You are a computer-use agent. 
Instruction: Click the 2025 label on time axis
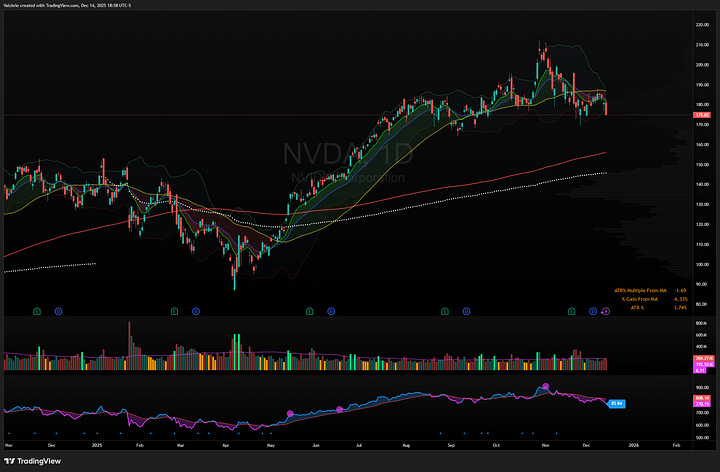[96, 445]
